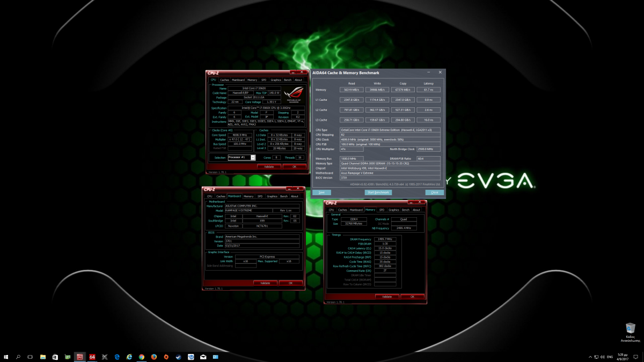The image size is (644, 362).
Task: Click OK in Memory CPU-Z window
Action: click(x=412, y=296)
